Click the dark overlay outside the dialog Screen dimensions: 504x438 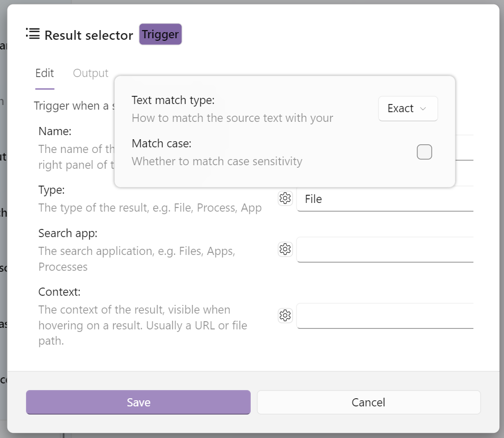coord(3,219)
